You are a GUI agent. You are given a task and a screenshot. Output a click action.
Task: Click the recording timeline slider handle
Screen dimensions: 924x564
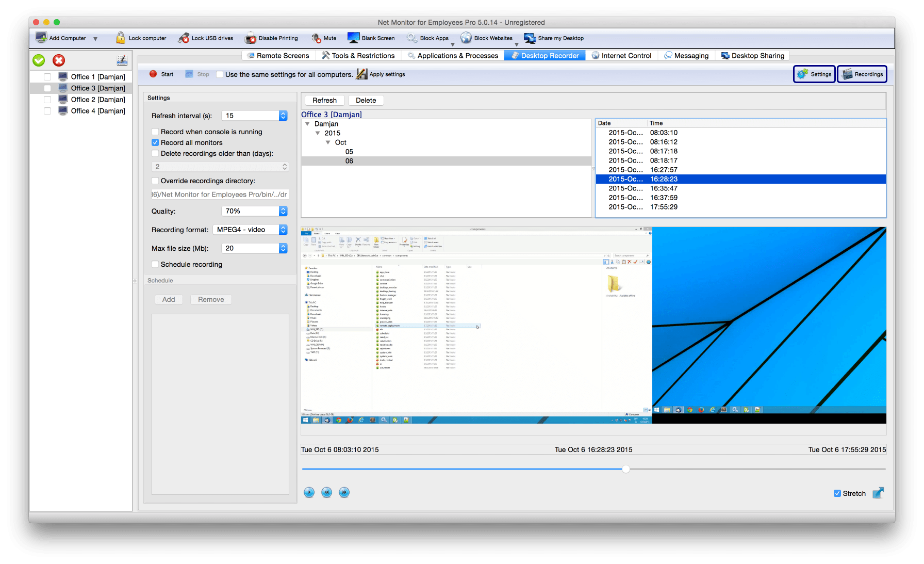pos(626,469)
